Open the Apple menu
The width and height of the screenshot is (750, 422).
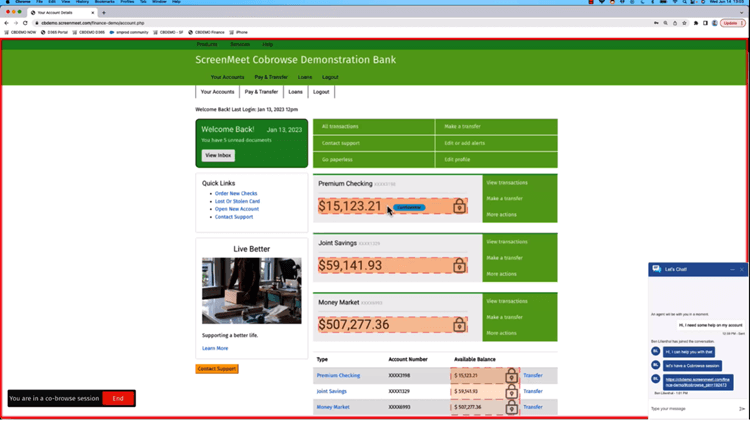click(8, 2)
